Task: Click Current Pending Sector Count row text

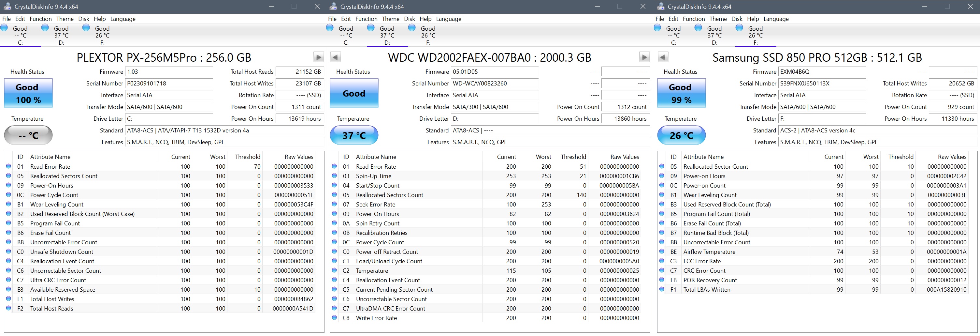Action: (x=394, y=290)
